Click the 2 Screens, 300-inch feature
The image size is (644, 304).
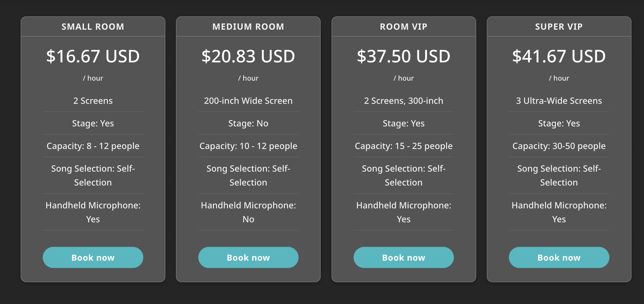(x=403, y=101)
